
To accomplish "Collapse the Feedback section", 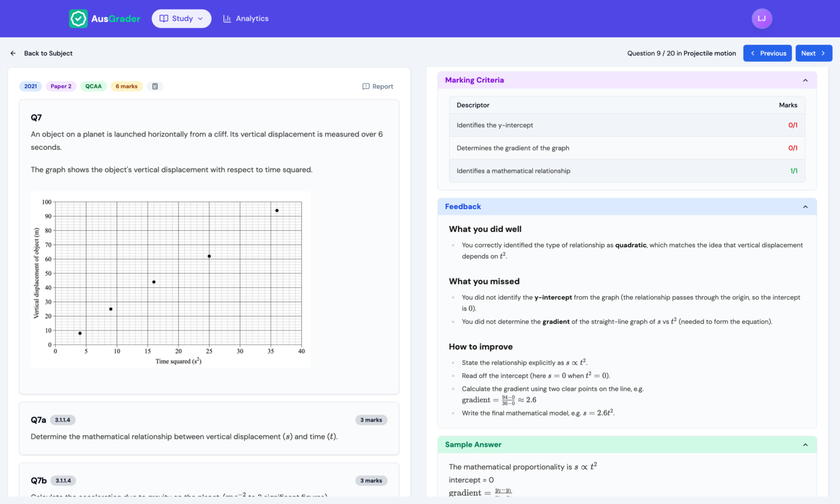I will 805,207.
